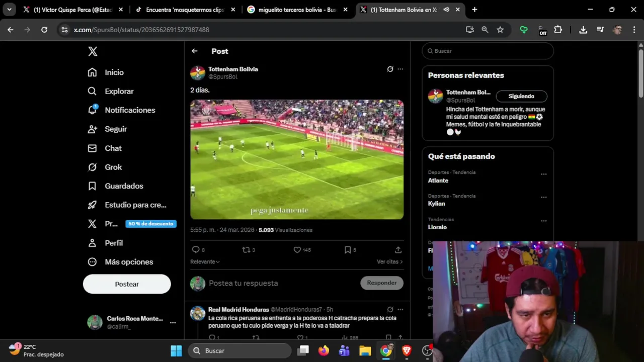This screenshot has height=362, width=644.
Task: Click the browser back arrow
Action: pos(11,30)
